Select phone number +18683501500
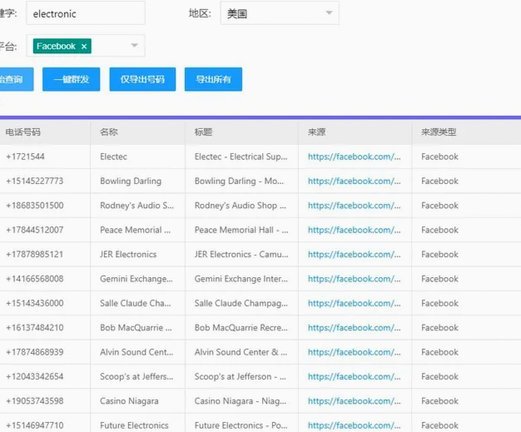521x432 pixels. point(35,205)
